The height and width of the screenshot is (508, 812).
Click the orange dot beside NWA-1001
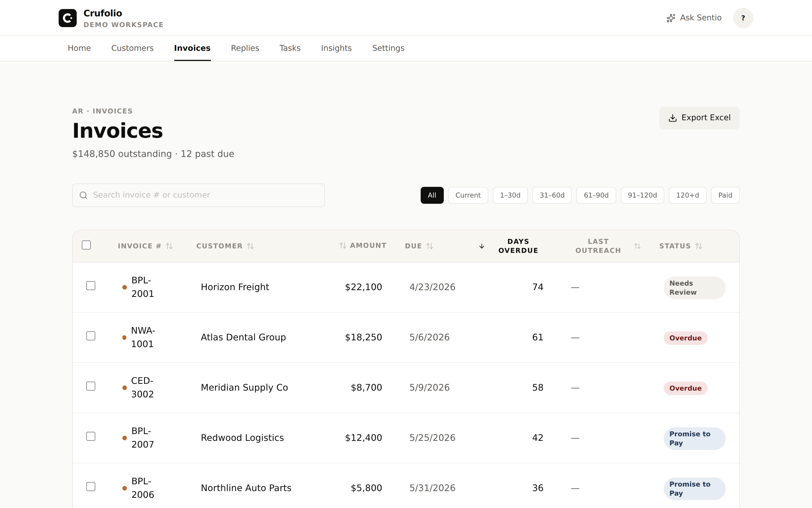[x=125, y=337]
